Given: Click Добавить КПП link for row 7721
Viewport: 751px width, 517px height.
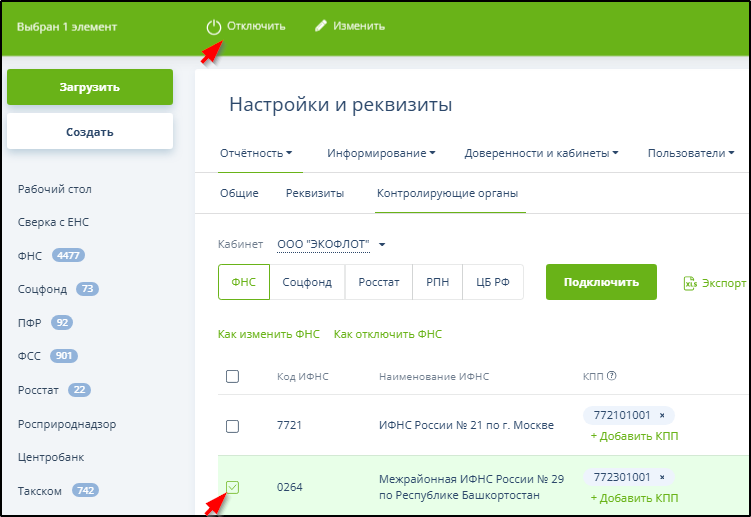Looking at the screenshot, I should (x=634, y=436).
